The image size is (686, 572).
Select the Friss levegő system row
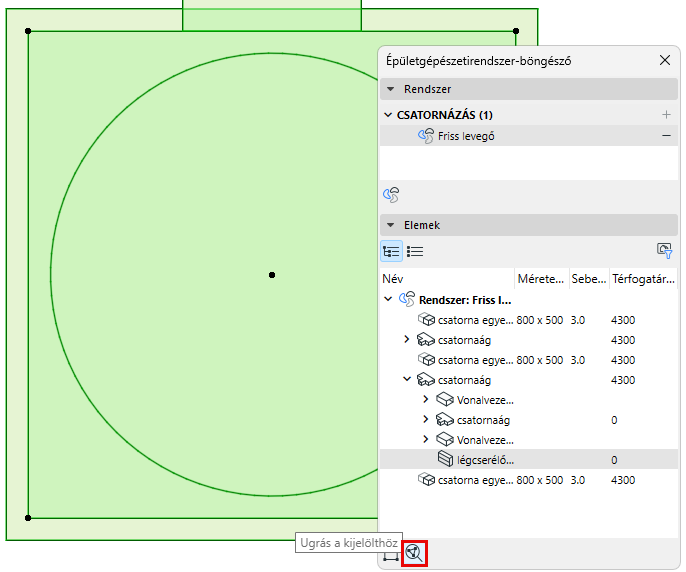point(528,136)
